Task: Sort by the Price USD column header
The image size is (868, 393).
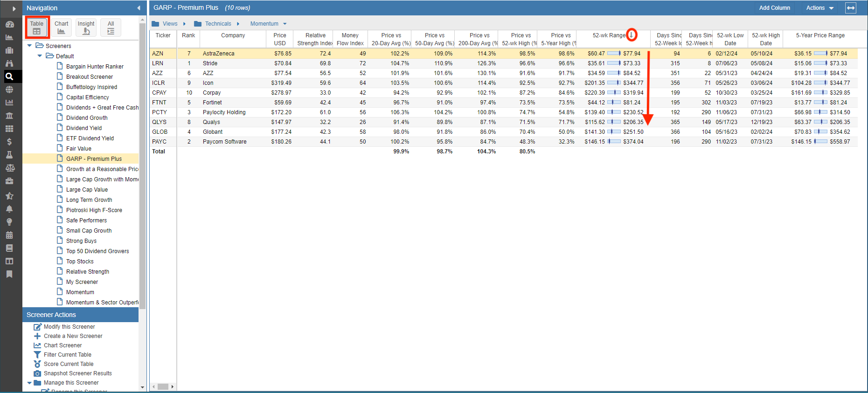Action: [280, 39]
